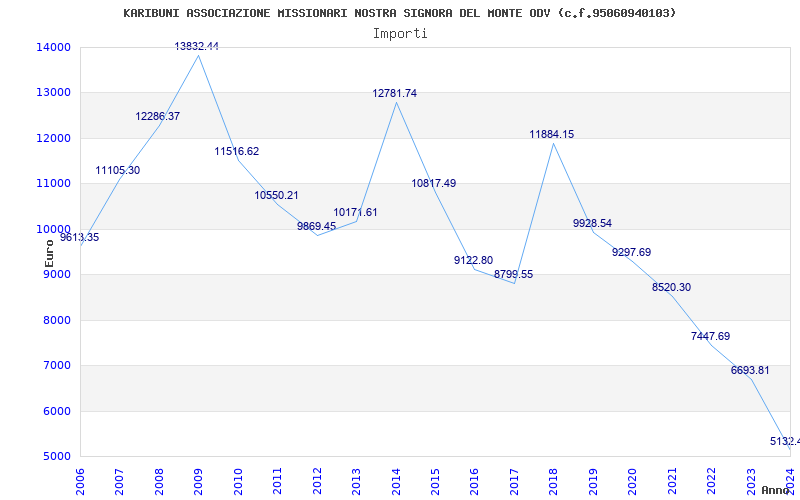Click the x-axis year 2013
The width and height of the screenshot is (800, 500).
(x=356, y=481)
